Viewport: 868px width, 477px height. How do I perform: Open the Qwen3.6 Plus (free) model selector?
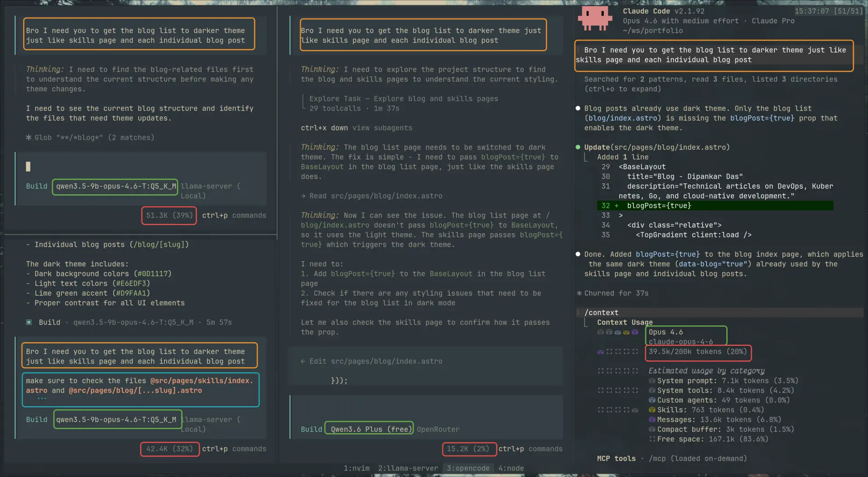[369, 429]
